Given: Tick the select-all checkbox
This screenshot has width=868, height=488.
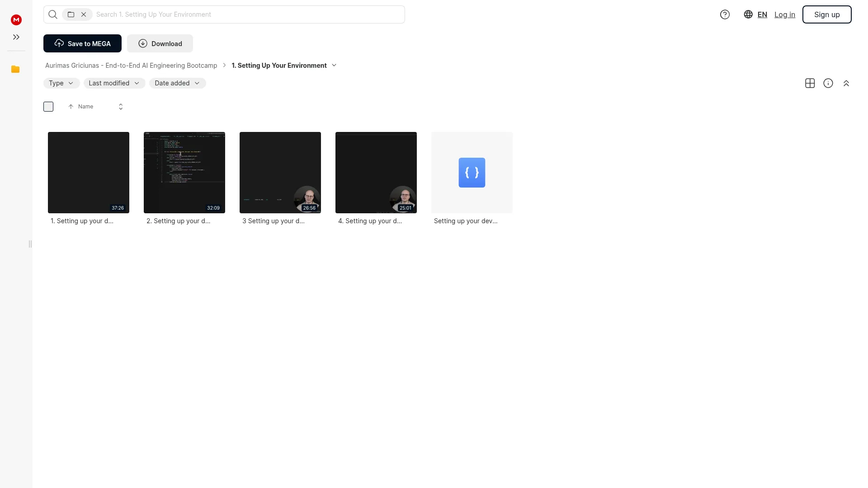Looking at the screenshot, I should pyautogui.click(x=48, y=107).
